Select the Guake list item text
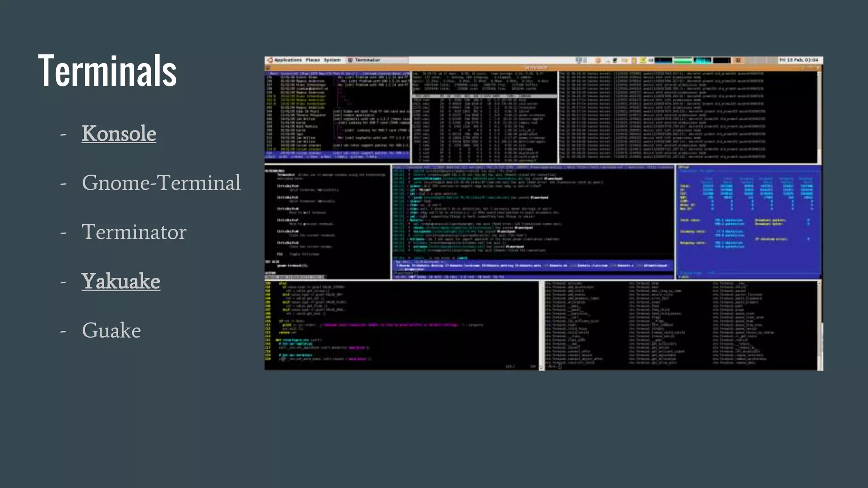The height and width of the screenshot is (488, 868). coord(111,330)
